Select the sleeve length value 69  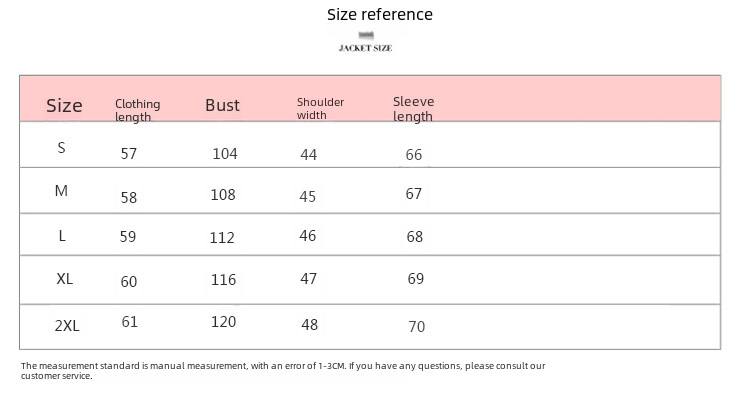[x=416, y=279]
